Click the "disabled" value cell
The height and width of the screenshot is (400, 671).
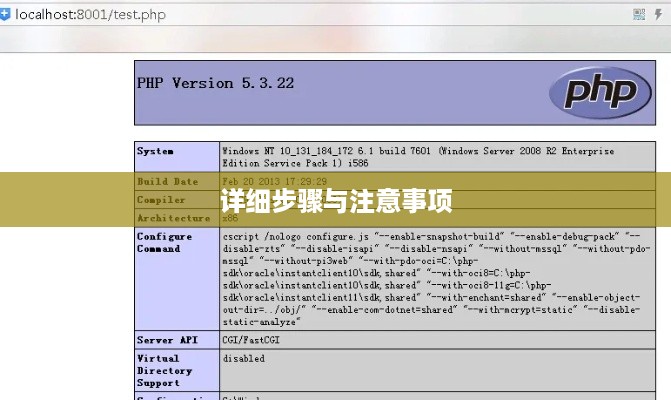click(x=437, y=370)
